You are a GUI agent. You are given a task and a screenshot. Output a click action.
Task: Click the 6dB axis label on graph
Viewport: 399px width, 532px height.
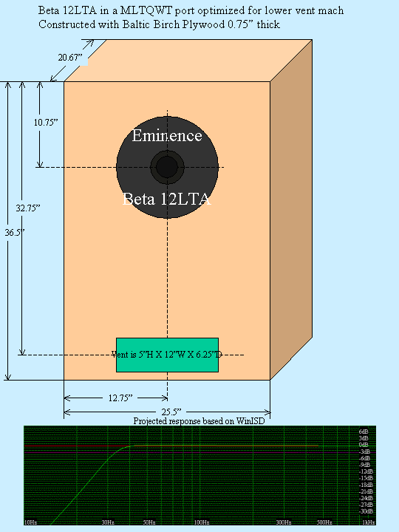click(x=364, y=432)
